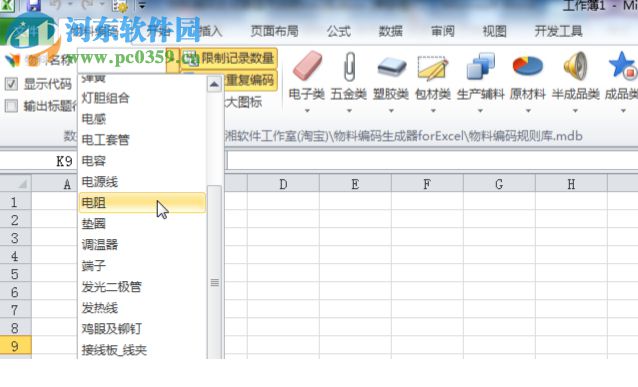Expand the 生产辅料 dropdown arrow
This screenshot has width=638, height=387.
481,111
